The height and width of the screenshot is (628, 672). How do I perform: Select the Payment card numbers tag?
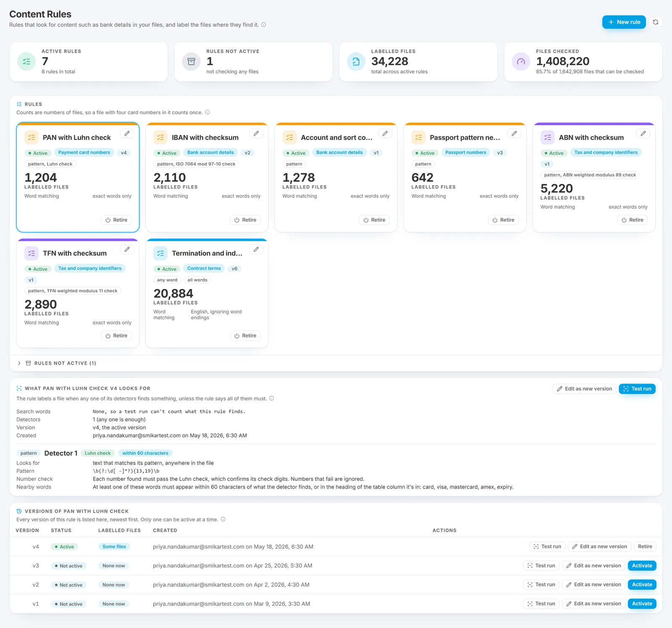84,153
